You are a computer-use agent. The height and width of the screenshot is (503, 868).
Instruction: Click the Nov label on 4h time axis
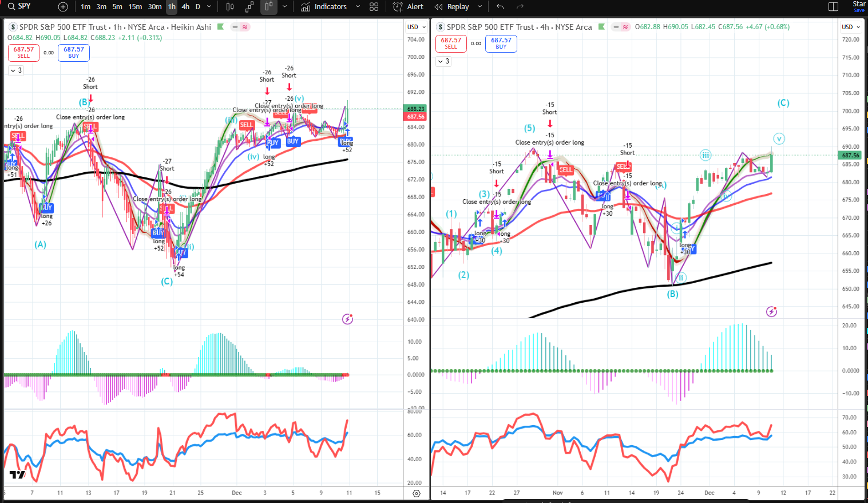(x=558, y=493)
